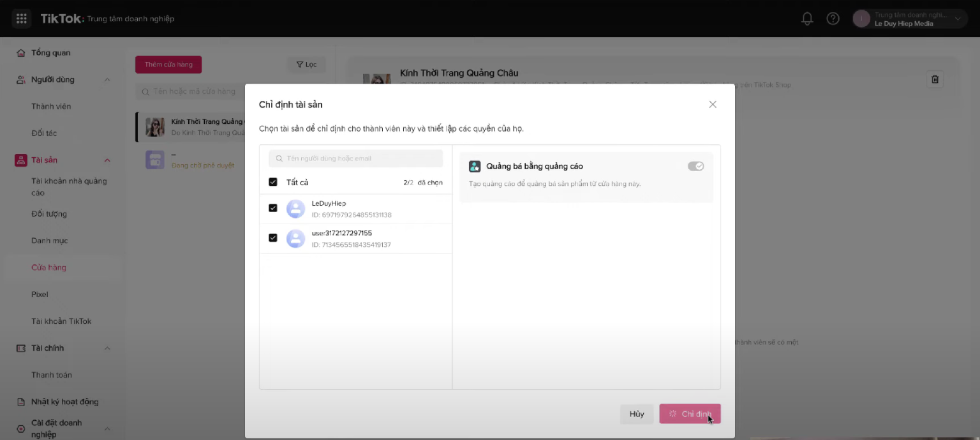Click the help question mark icon

click(x=833, y=19)
